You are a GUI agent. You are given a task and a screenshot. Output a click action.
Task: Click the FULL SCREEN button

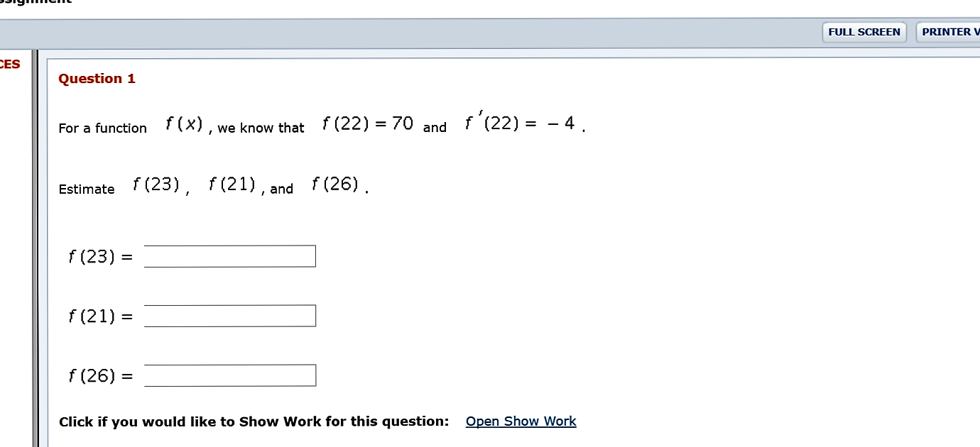point(864,32)
